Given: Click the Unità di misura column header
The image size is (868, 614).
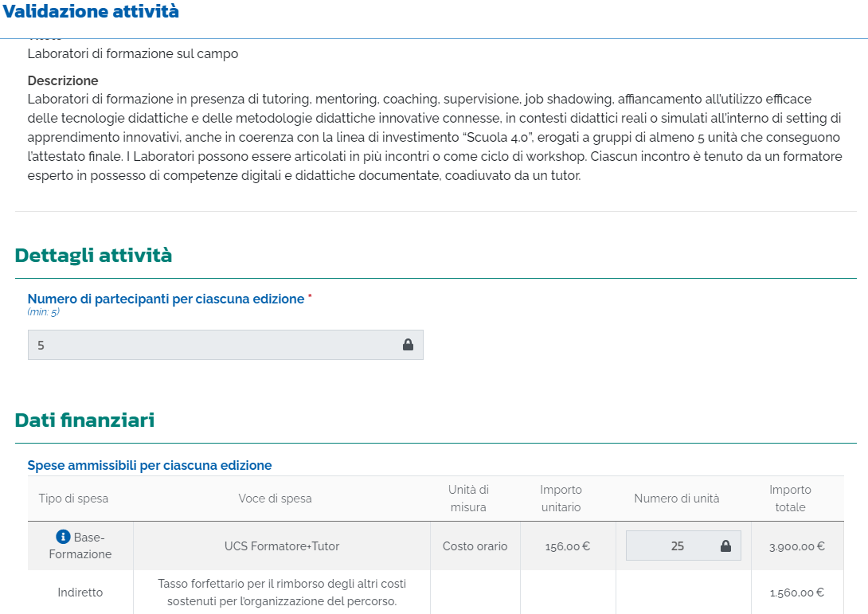Looking at the screenshot, I should [x=468, y=499].
